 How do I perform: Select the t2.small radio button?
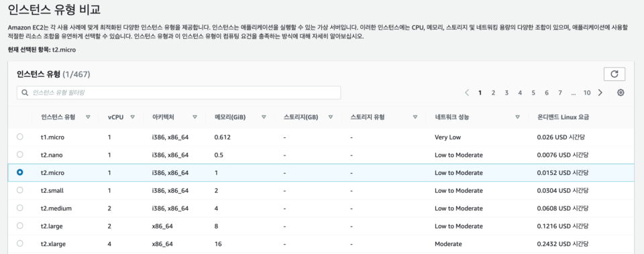coord(19,190)
